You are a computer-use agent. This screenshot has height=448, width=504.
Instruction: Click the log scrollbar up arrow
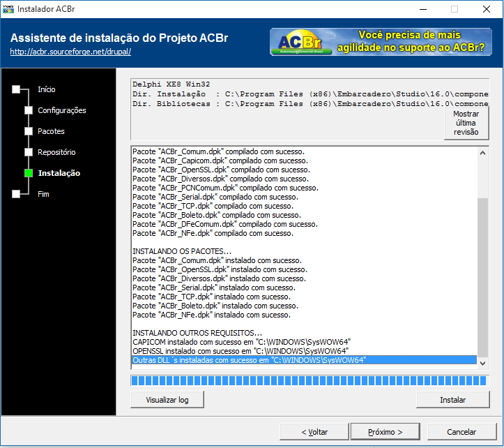[x=482, y=153]
